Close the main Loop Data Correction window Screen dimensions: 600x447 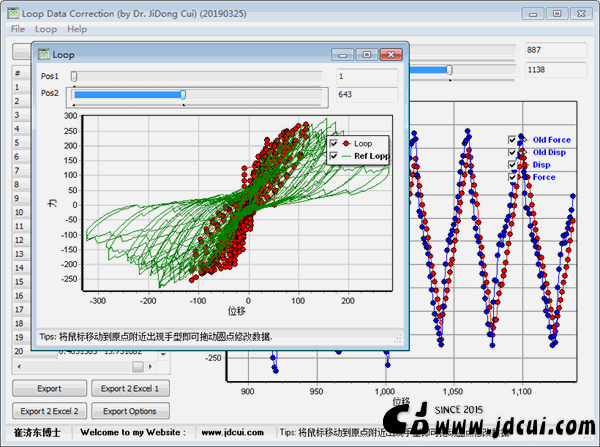pos(581,14)
